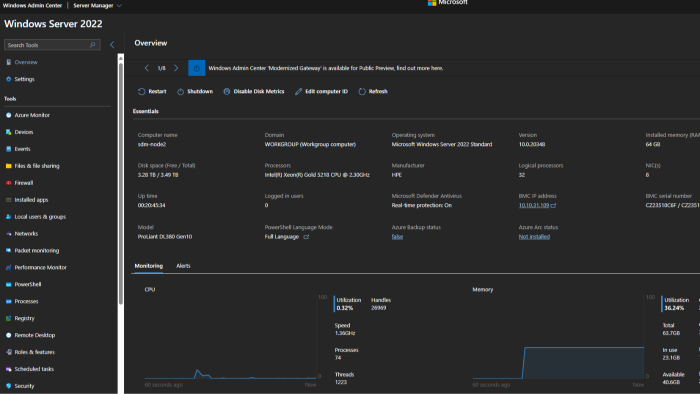The height and width of the screenshot is (394, 700).
Task: Open the Local users & groups icon
Action: [x=8, y=217]
